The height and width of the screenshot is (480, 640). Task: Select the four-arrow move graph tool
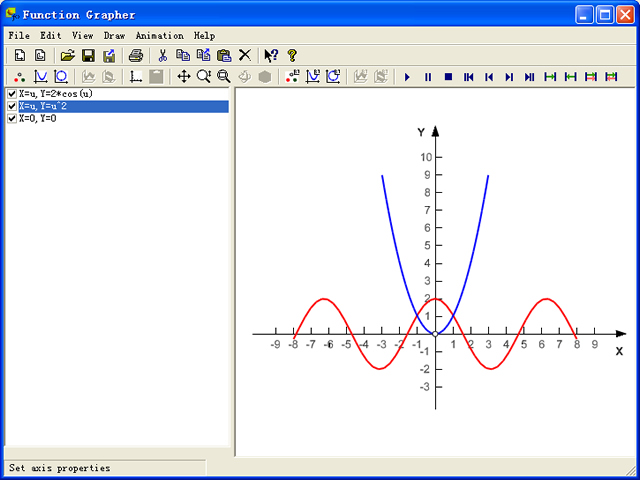point(184,76)
